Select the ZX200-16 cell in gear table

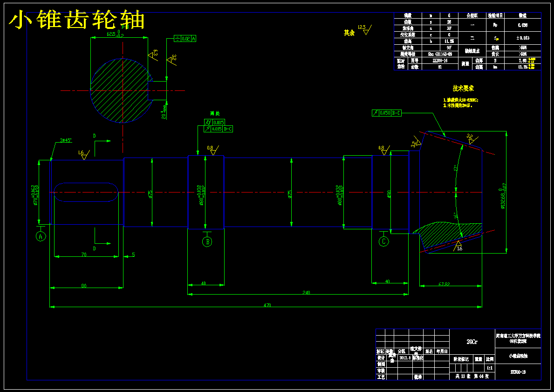click(440, 61)
